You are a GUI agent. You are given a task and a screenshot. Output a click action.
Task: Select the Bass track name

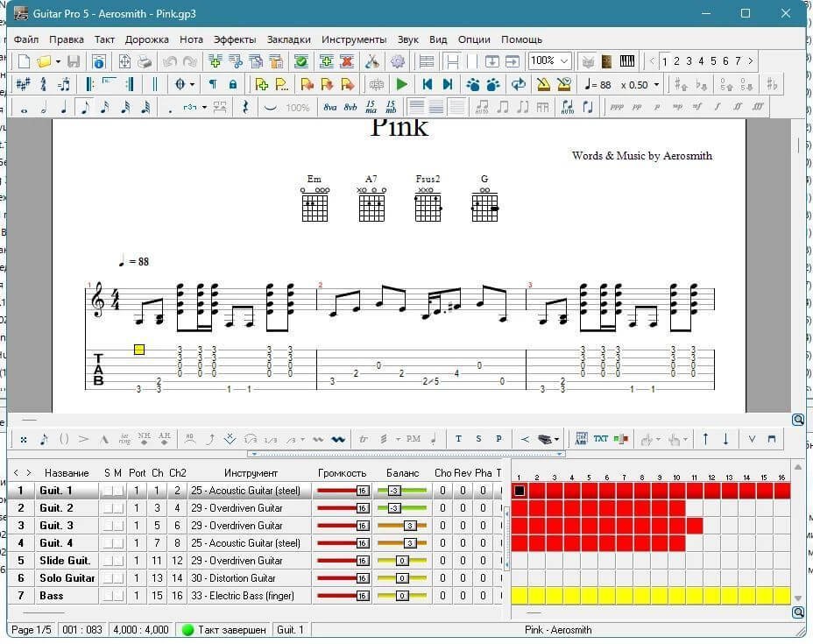[52, 596]
